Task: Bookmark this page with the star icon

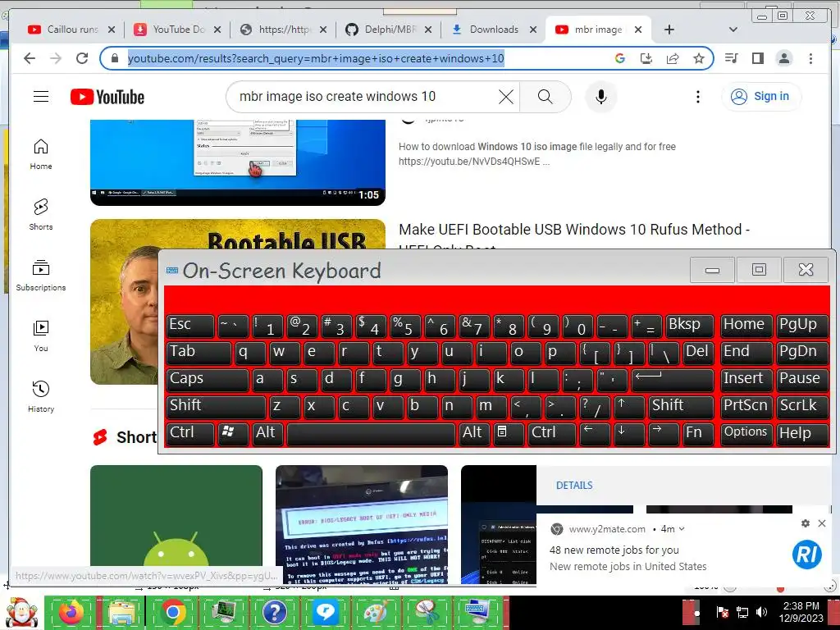Action: pos(699,58)
